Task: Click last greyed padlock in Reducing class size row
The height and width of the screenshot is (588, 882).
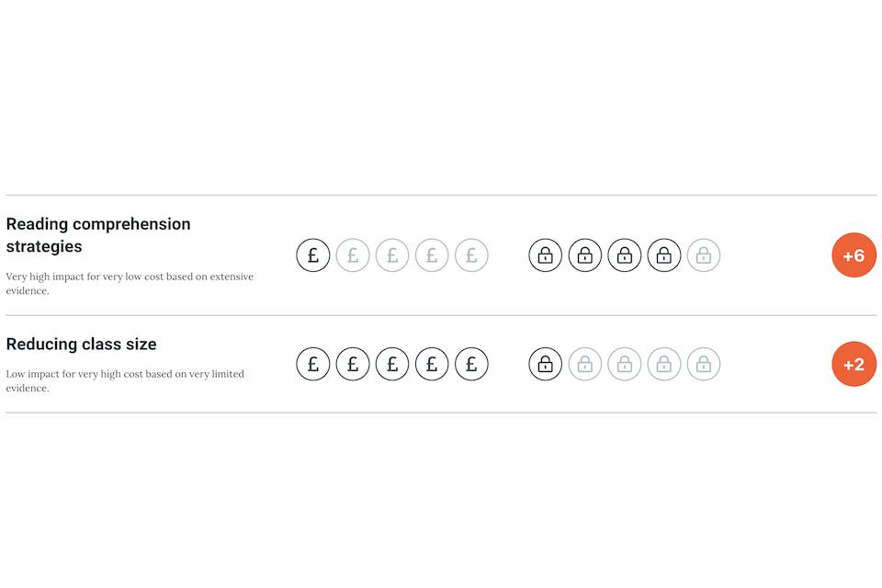Action: (x=704, y=365)
